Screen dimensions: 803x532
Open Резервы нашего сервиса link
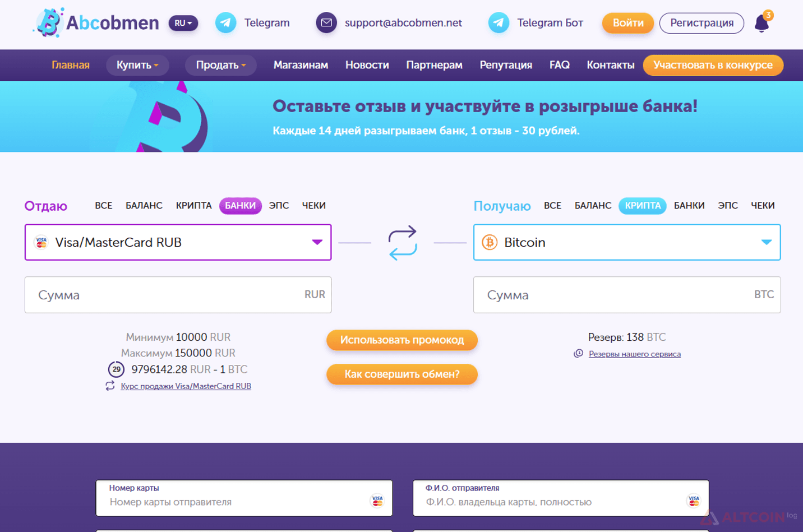(x=635, y=354)
